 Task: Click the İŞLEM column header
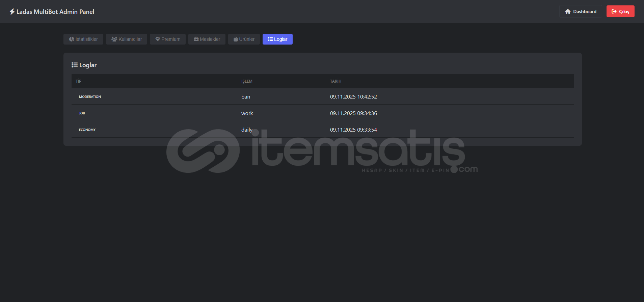click(x=247, y=81)
